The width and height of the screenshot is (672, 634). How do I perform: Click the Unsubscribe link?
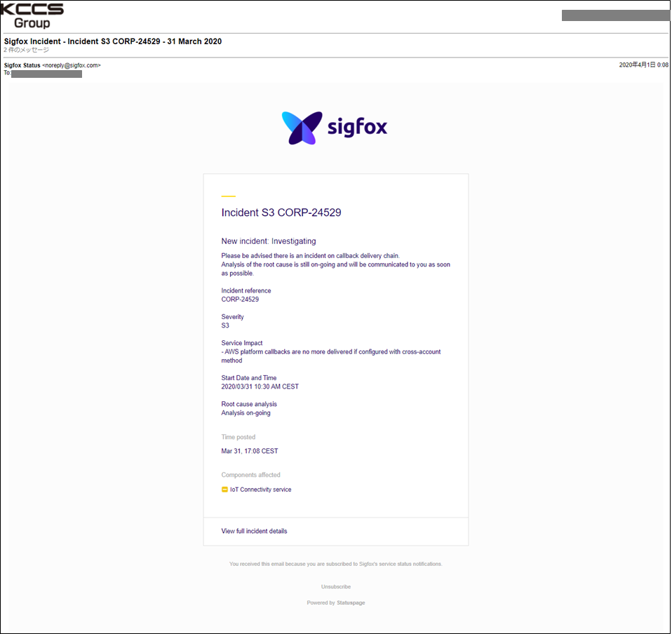pyautogui.click(x=336, y=586)
